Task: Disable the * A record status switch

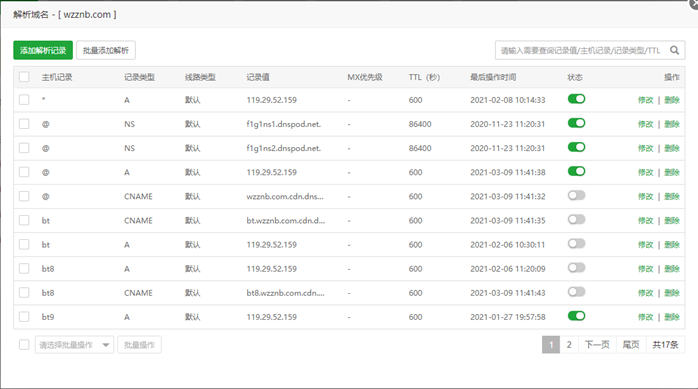Action: pos(576,99)
